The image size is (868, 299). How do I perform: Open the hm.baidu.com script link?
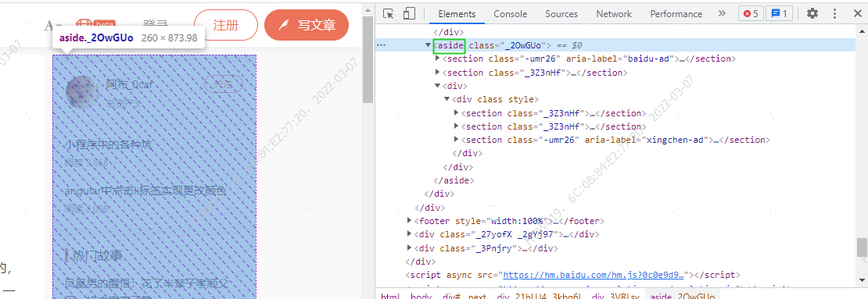click(594, 275)
